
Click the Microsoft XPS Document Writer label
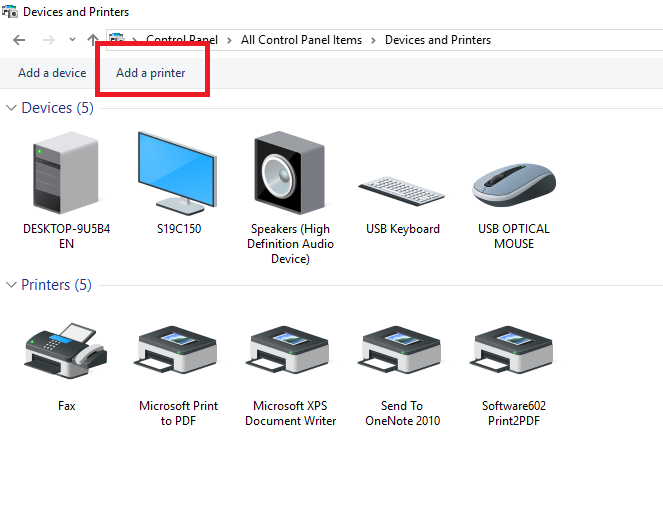290,413
